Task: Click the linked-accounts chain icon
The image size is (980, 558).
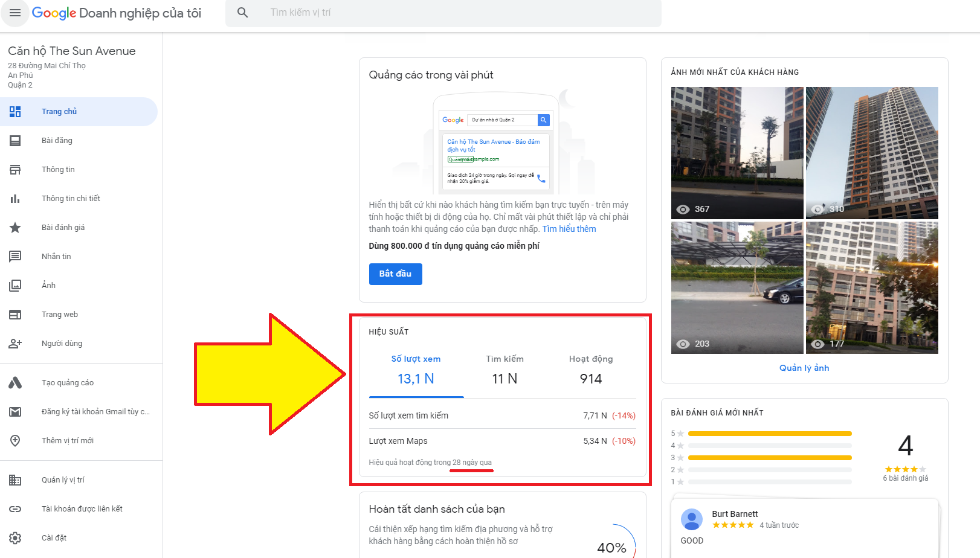Action: click(x=15, y=509)
